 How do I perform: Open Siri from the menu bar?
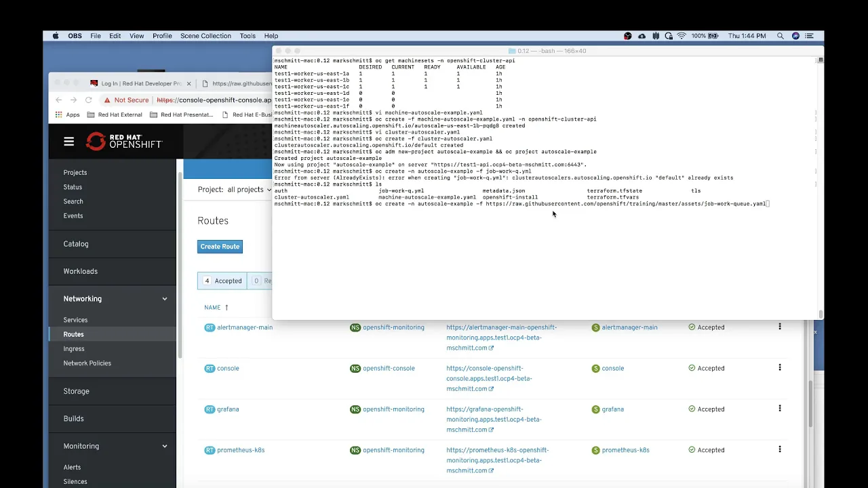pyautogui.click(x=795, y=36)
